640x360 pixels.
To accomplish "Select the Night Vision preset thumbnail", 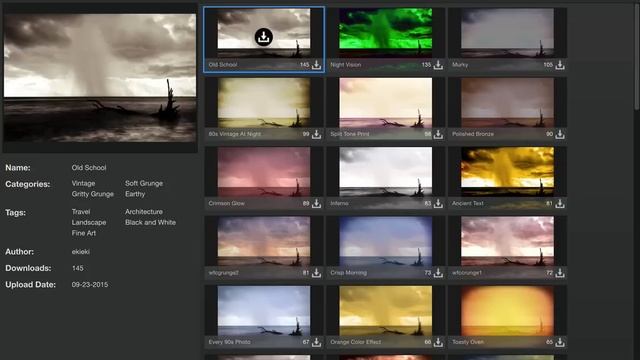I will [x=385, y=33].
